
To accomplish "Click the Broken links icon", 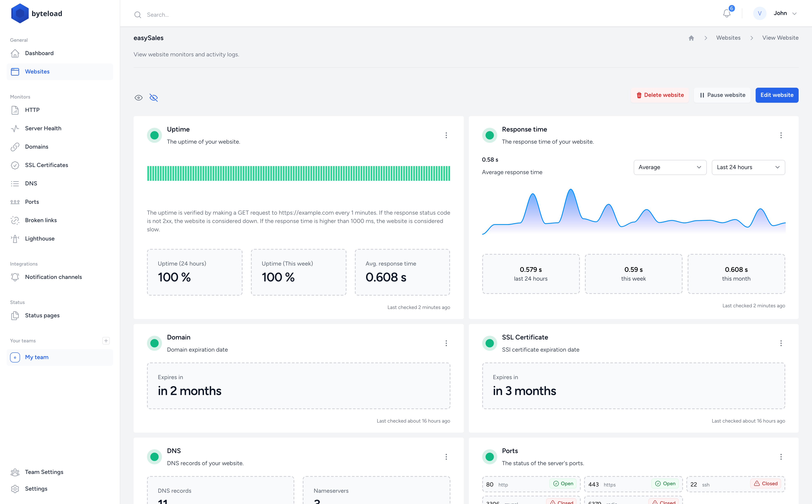I will click(x=15, y=220).
